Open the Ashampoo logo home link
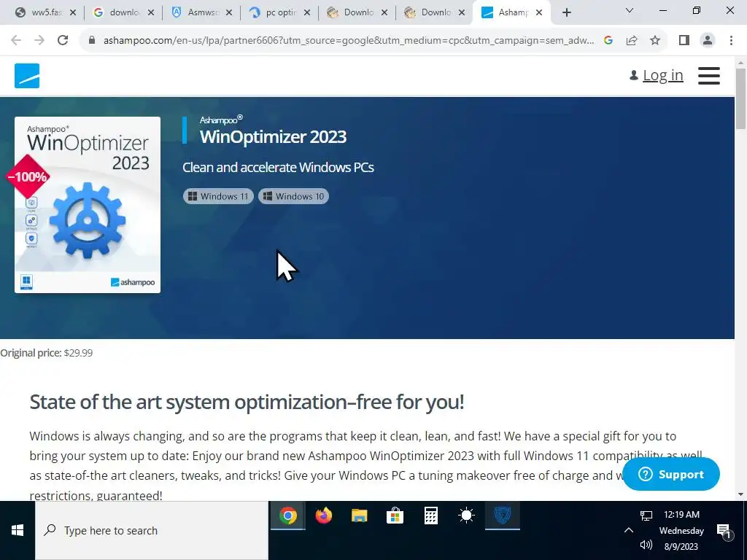Image resolution: width=747 pixels, height=560 pixels. pyautogui.click(x=27, y=76)
